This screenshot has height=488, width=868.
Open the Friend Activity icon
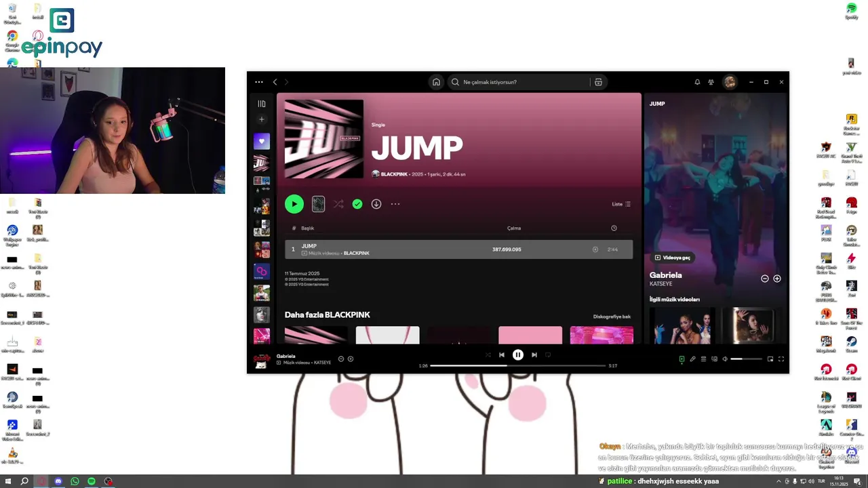coord(711,82)
